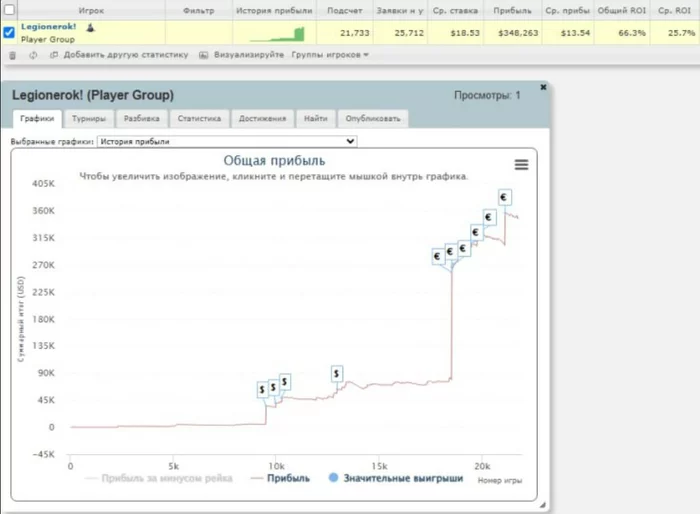Sort by Ср. ставка column header
This screenshot has height=514, width=700.
coord(455,10)
